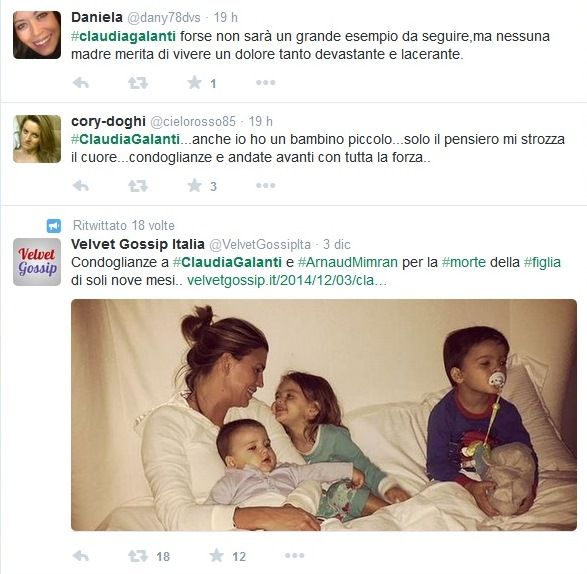Follow the velvetgossip.it article link

pyautogui.click(x=287, y=280)
